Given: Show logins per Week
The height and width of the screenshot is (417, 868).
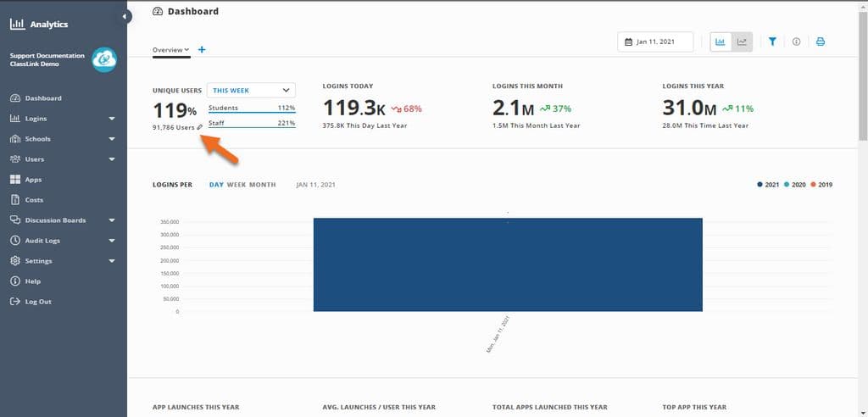Looking at the screenshot, I should [236, 184].
